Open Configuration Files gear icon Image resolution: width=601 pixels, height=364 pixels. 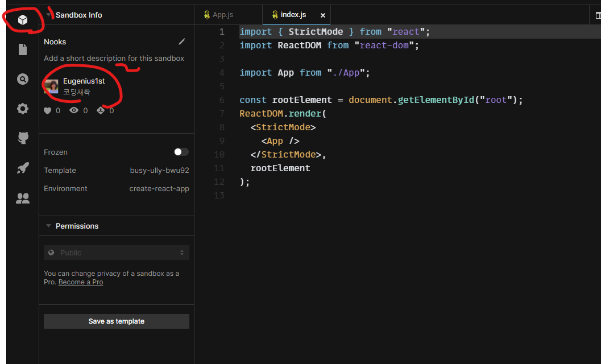23,109
